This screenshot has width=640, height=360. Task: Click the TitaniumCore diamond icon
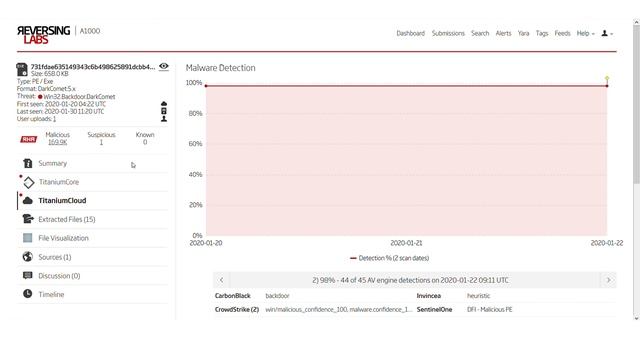[x=29, y=182]
